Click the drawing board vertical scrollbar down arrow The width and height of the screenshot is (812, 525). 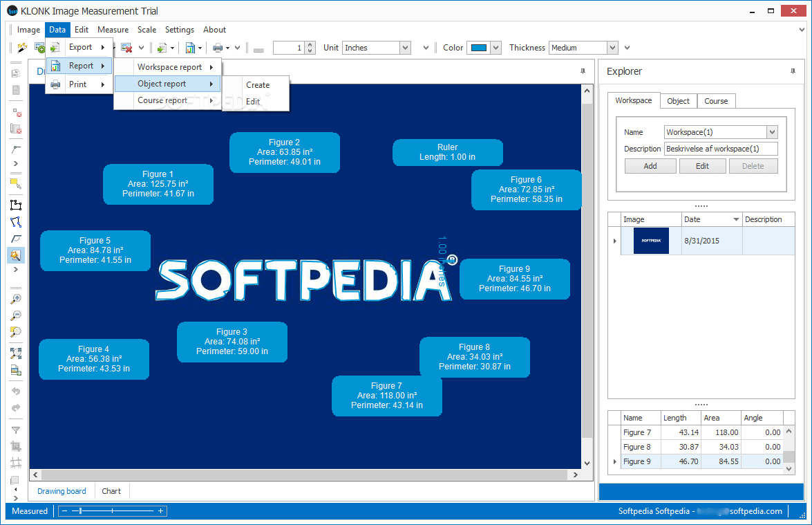587,463
